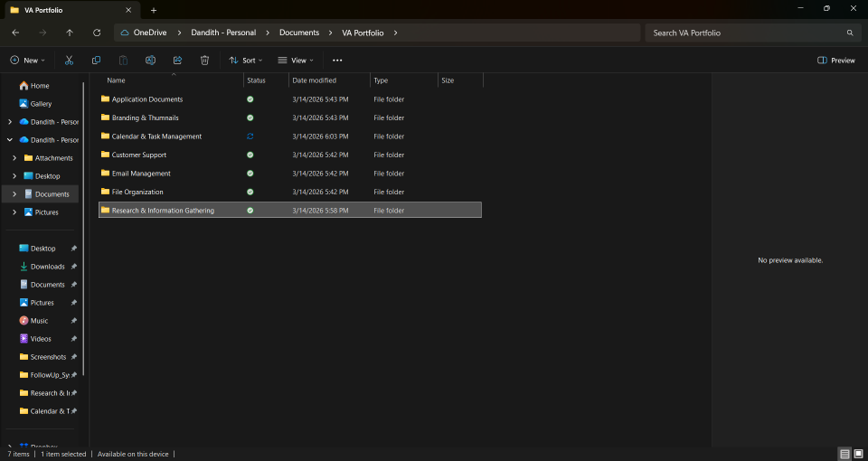Click the pin icon next to Downloads
The width and height of the screenshot is (868, 461).
[x=73, y=267]
